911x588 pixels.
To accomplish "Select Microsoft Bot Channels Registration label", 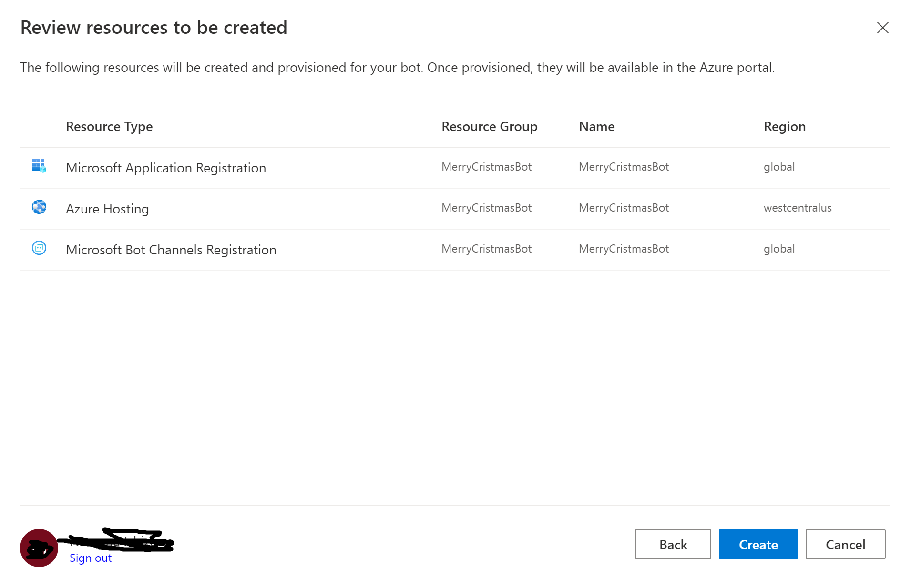I will [171, 250].
